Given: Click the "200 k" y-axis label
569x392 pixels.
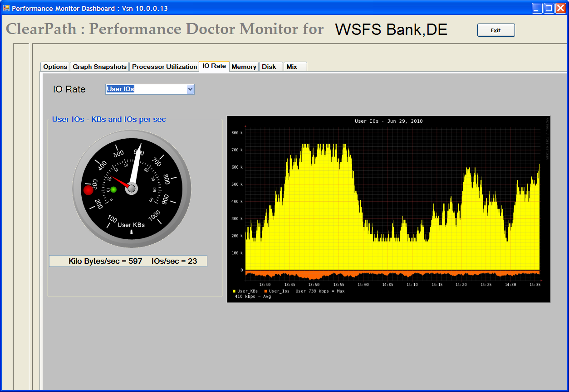Looking at the screenshot, I should (x=237, y=236).
